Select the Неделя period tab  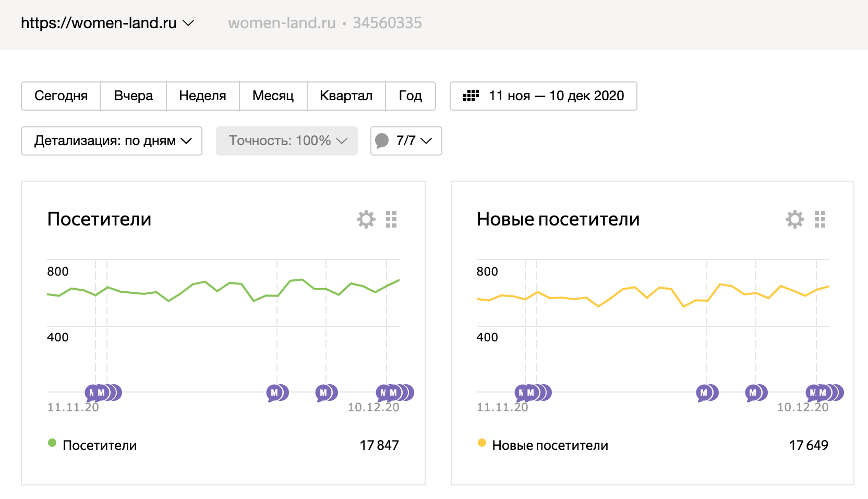click(x=202, y=96)
